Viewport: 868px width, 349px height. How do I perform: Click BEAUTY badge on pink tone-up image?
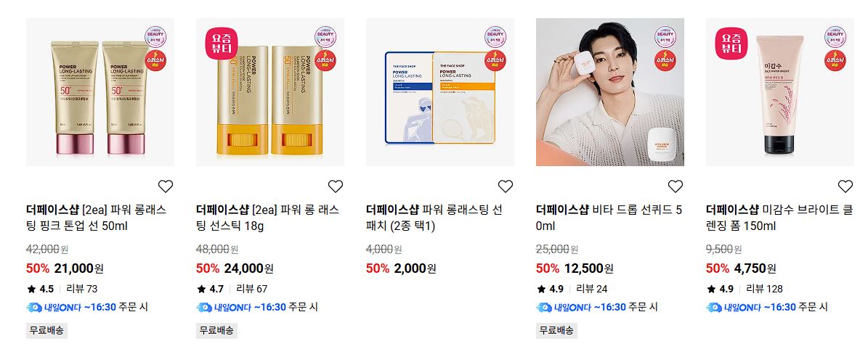(x=155, y=36)
